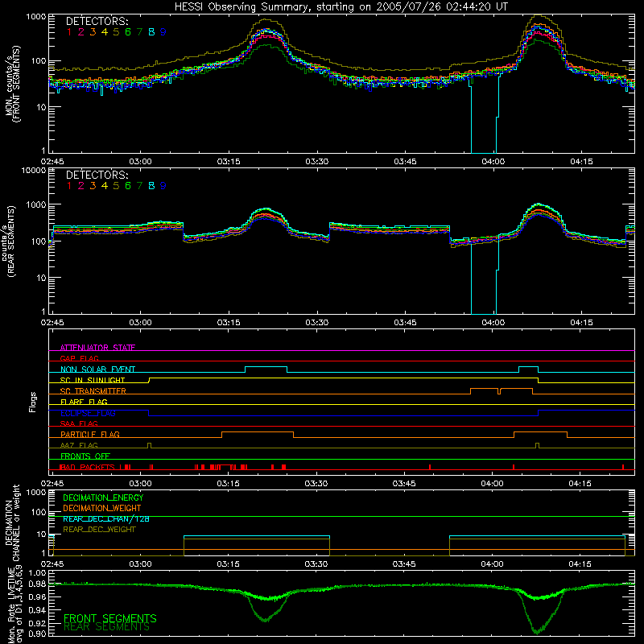
Task: Select blue detector 9 in front segments legend
Action: [163, 32]
